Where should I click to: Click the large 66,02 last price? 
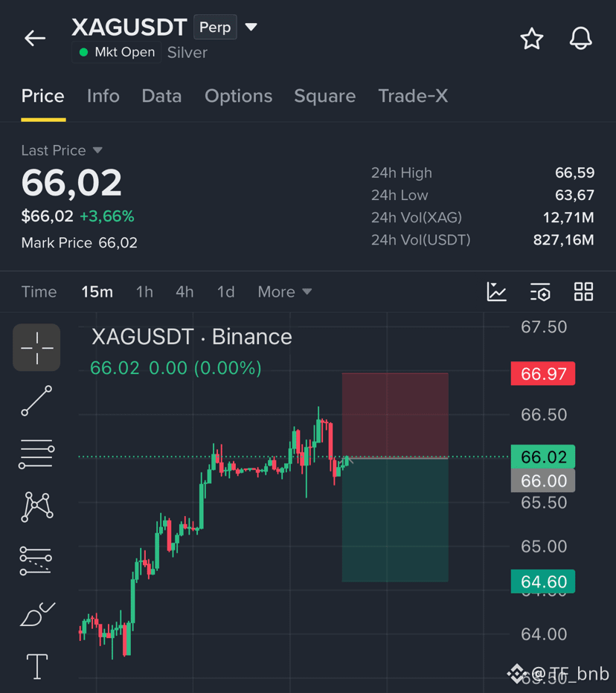click(71, 183)
